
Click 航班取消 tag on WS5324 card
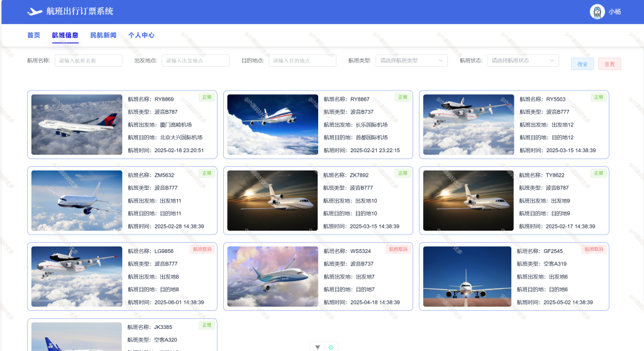pos(398,250)
